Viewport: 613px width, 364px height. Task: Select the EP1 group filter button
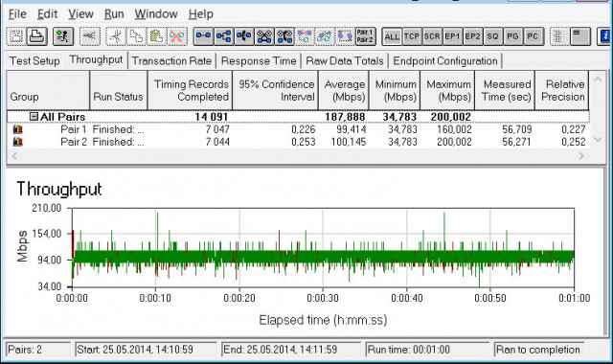tap(452, 36)
